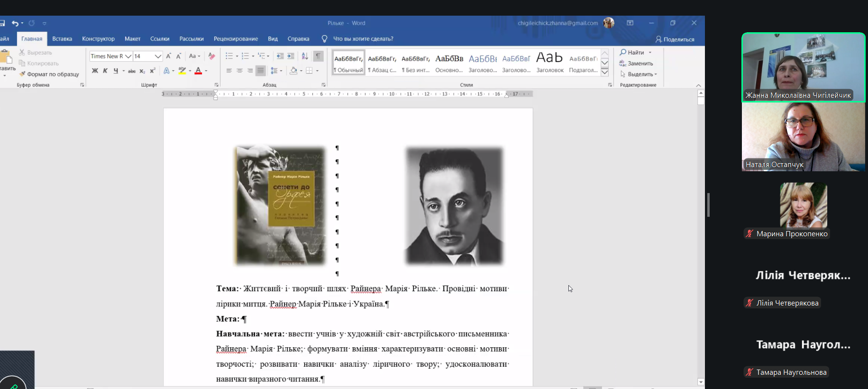The height and width of the screenshot is (389, 868).
Task: Apply strikethrough formatting (abc)
Action: pos(132,71)
